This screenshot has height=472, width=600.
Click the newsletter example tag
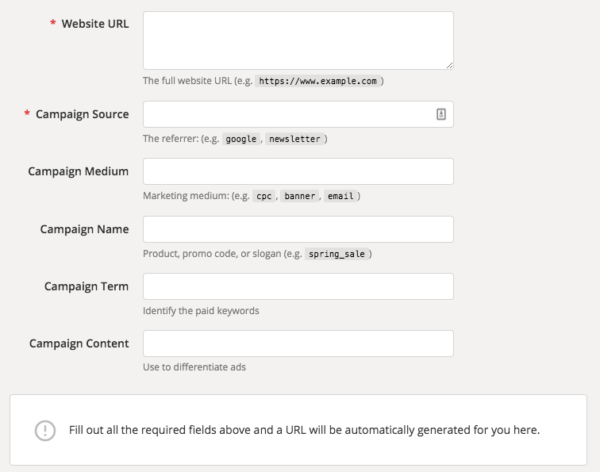[295, 139]
